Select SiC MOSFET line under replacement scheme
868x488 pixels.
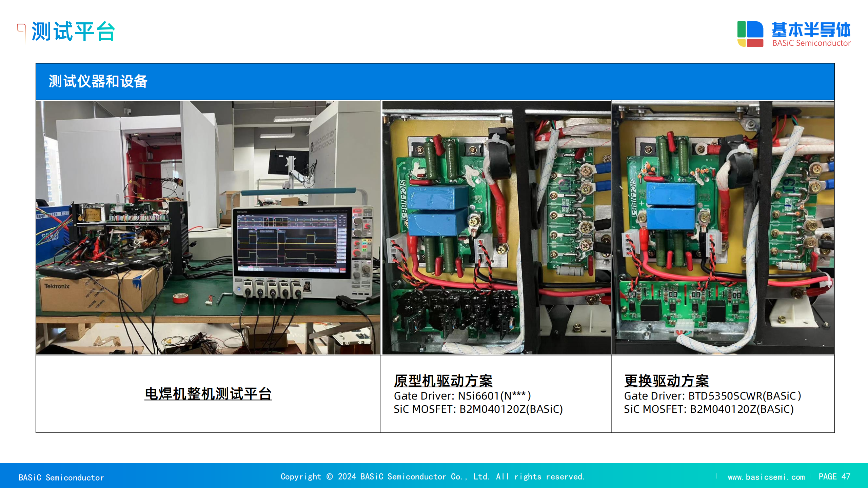pyautogui.click(x=709, y=409)
